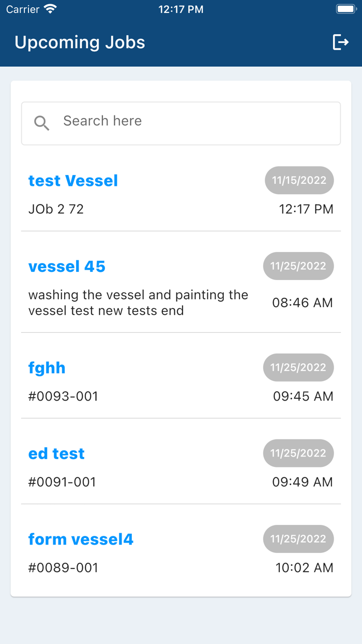The height and width of the screenshot is (644, 362).
Task: Open the vessel 45 job
Action: pos(67,267)
